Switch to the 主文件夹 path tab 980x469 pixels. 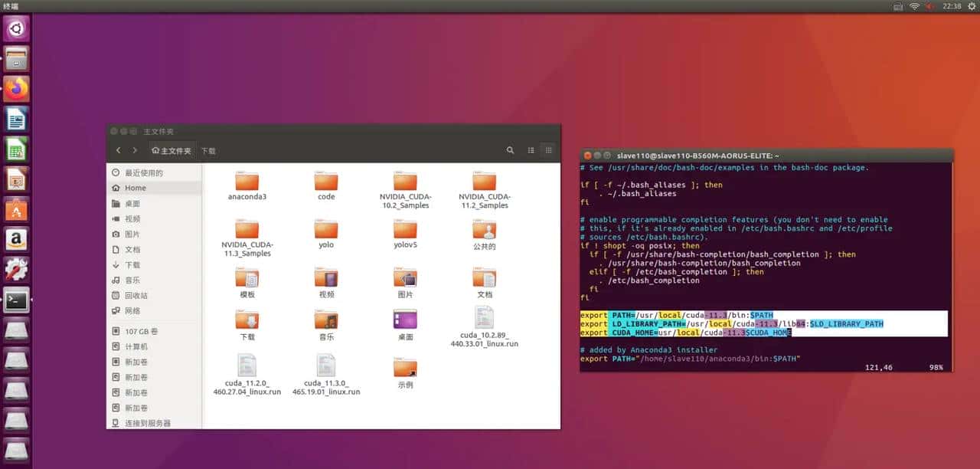(171, 150)
